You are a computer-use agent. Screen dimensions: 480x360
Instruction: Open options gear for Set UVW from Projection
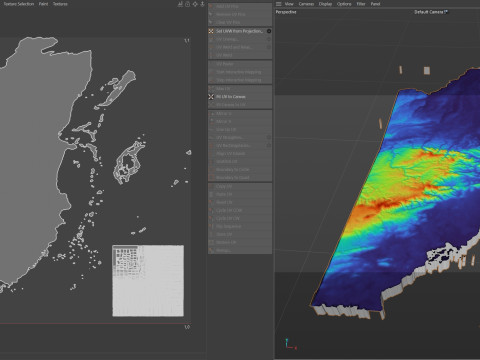point(269,31)
